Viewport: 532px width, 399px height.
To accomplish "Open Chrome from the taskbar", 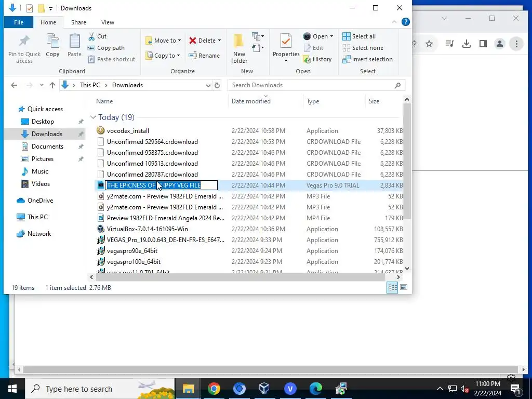I will pyautogui.click(x=214, y=389).
